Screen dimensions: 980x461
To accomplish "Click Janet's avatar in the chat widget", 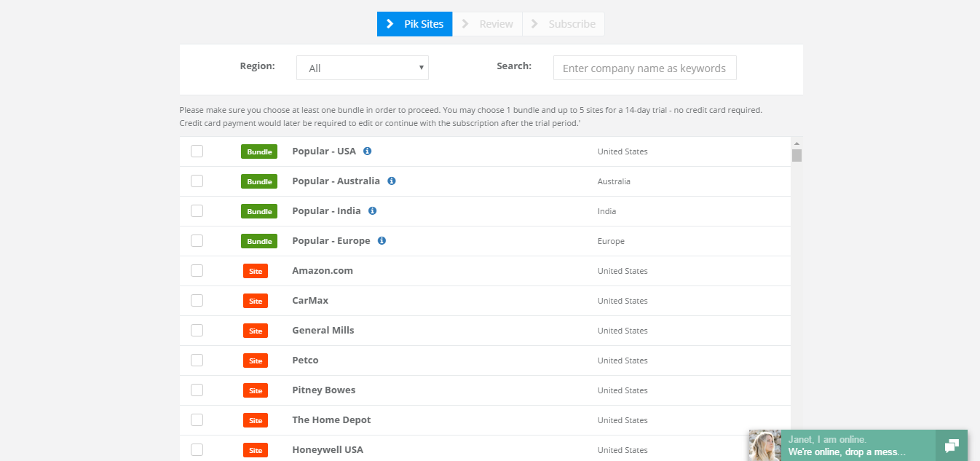I will coord(764,446).
